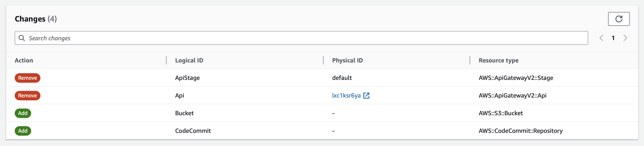This screenshot has width=644, height=146.
Task: Click the Add badge on the Bucket row
Action: pos(23,113)
